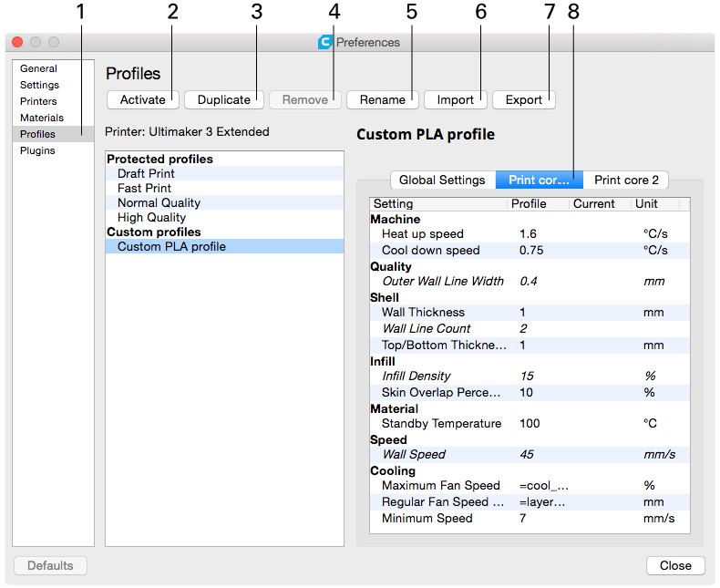
Task: Select the Cool down speed row
Action: pos(530,251)
